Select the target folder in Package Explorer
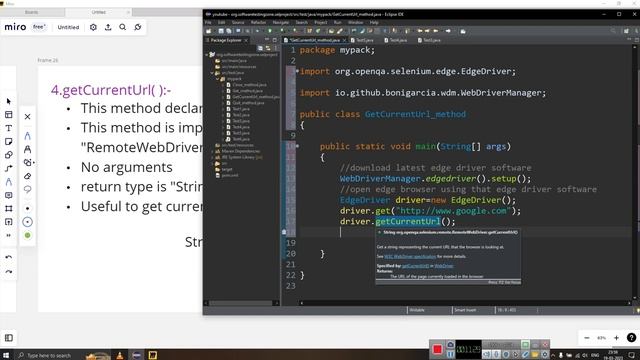The height and width of the screenshot is (360, 640). 227,169
